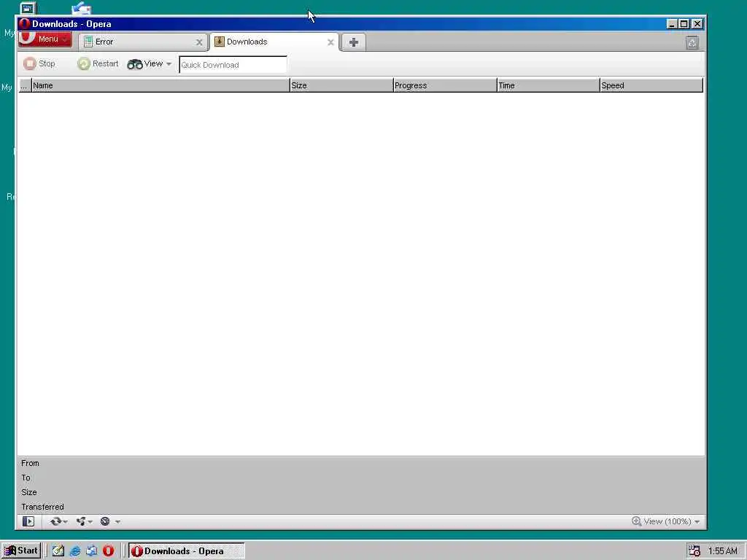Click the Stop download button
The width and height of the screenshot is (747, 560).
point(39,64)
